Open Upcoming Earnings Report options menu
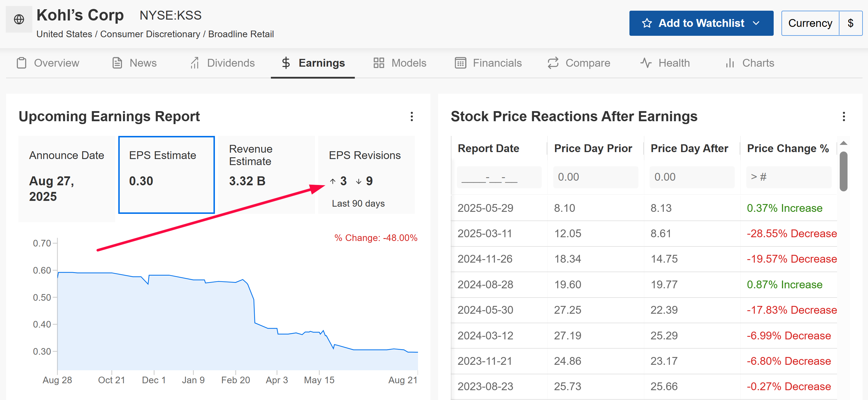Screen dimensions: 868x400 click(411, 117)
